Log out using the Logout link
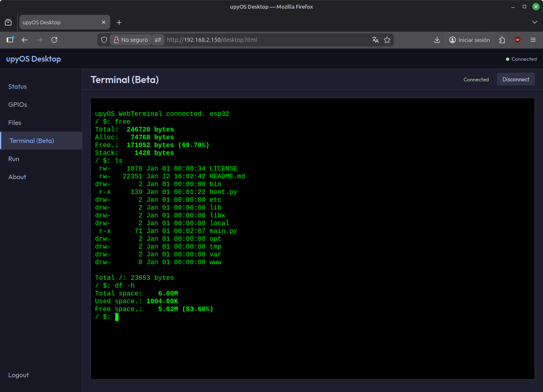The height and width of the screenshot is (392, 543). (x=19, y=375)
